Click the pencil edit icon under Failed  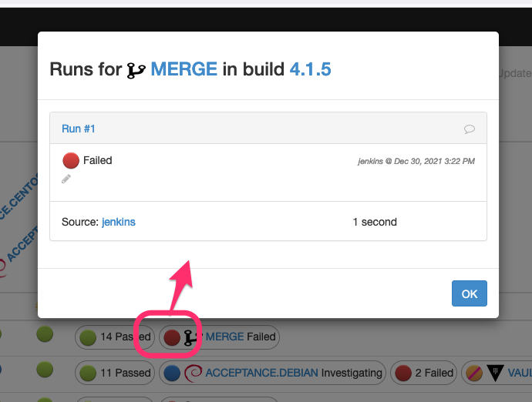(x=66, y=179)
